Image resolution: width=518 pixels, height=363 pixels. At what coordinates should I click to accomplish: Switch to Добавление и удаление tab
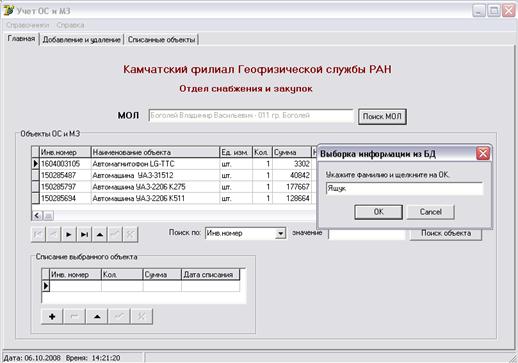[x=82, y=40]
